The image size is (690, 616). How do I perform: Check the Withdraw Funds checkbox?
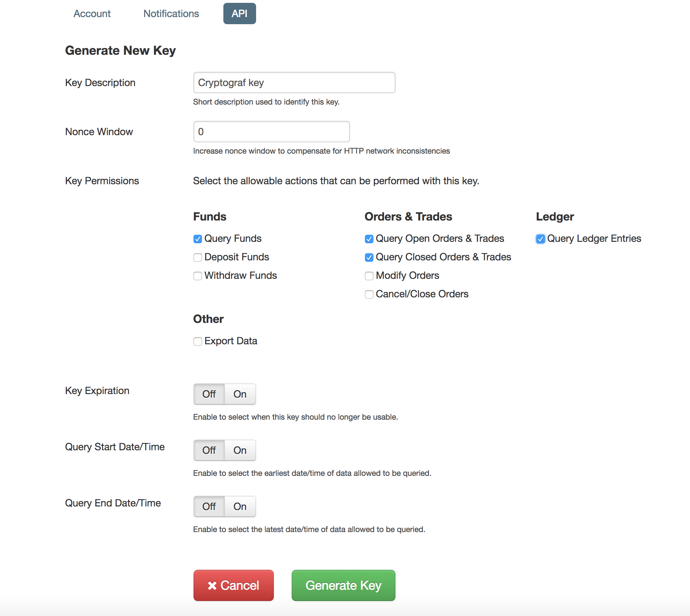point(198,276)
